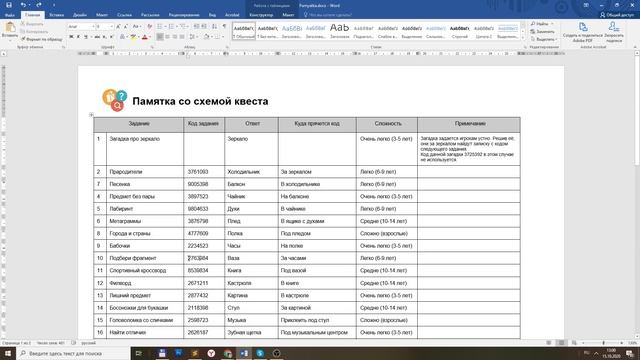Viewport: 640px width, 360px height.
Task: Click Create and Share Adobe PDF
Action: [x=582, y=32]
